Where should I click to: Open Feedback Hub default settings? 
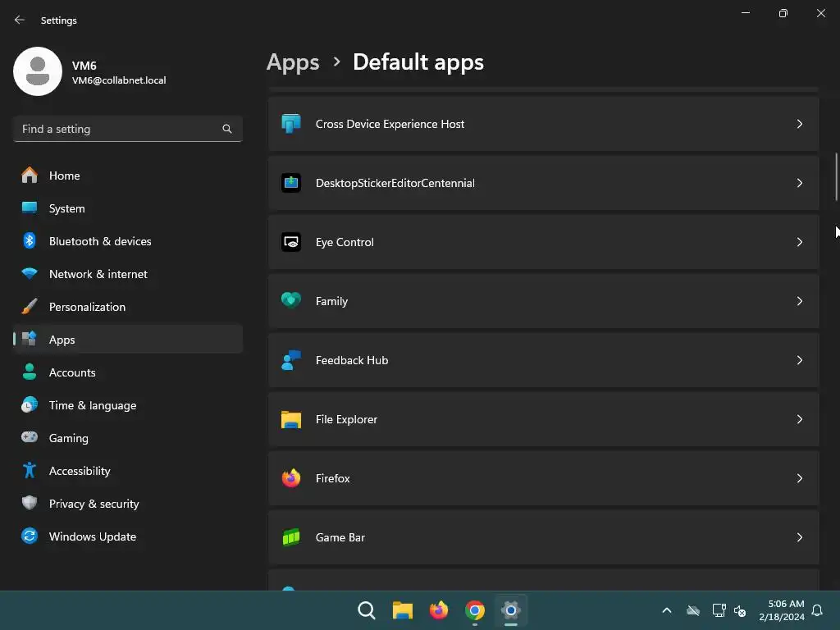click(x=543, y=360)
